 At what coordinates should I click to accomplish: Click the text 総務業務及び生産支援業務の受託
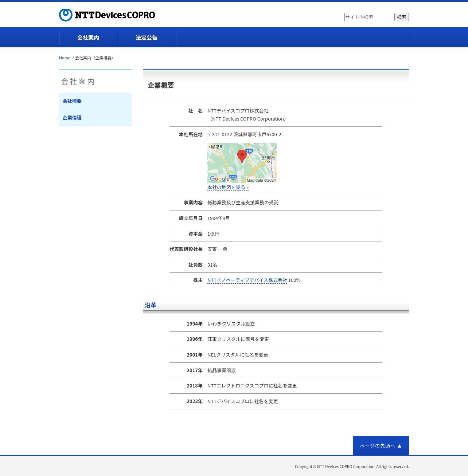[x=243, y=203]
